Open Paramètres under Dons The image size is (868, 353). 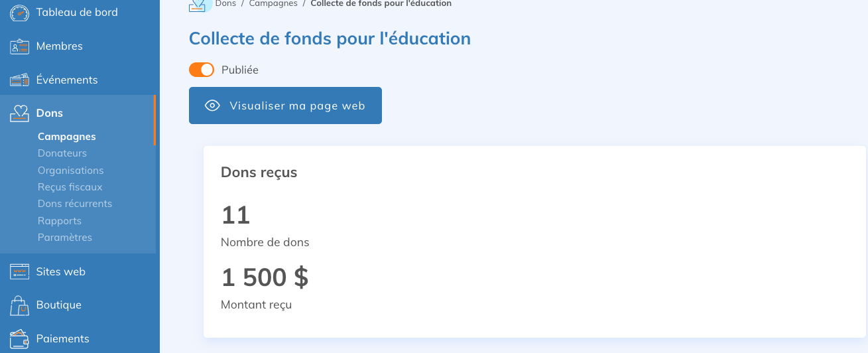65,238
